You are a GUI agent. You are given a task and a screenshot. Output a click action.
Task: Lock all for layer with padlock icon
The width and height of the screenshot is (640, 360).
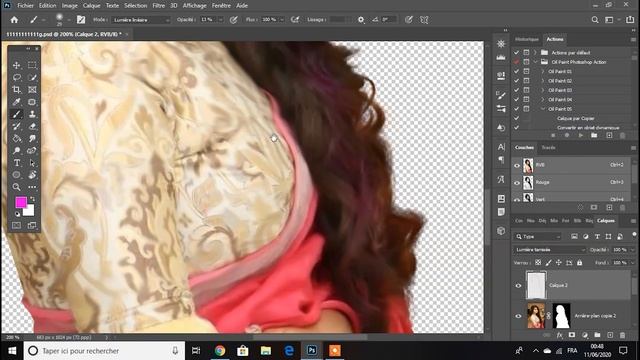(x=580, y=263)
